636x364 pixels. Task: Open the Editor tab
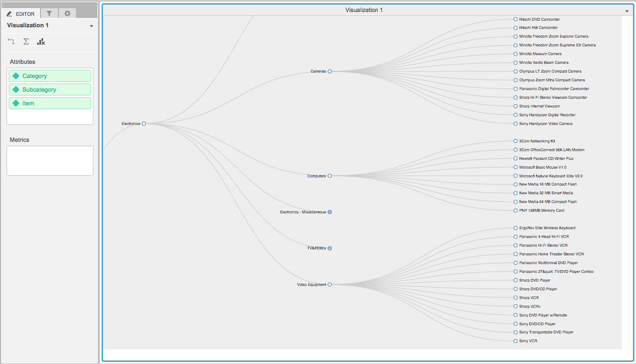20,13
